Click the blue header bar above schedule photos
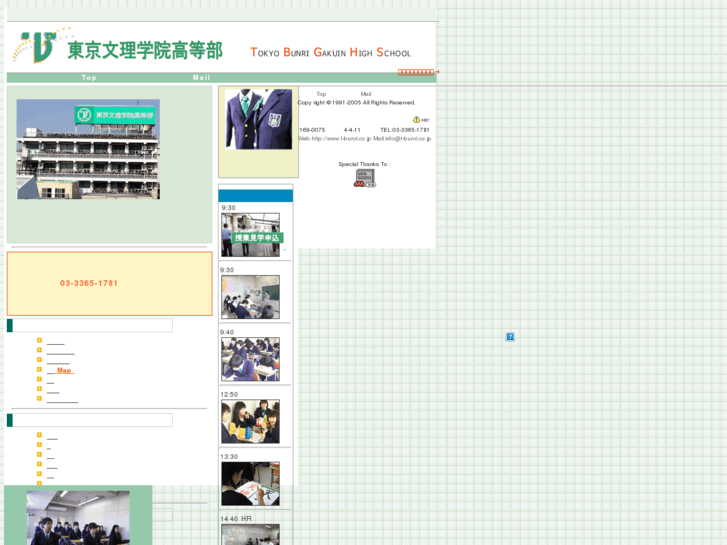This screenshot has height=545, width=727. tap(255, 196)
